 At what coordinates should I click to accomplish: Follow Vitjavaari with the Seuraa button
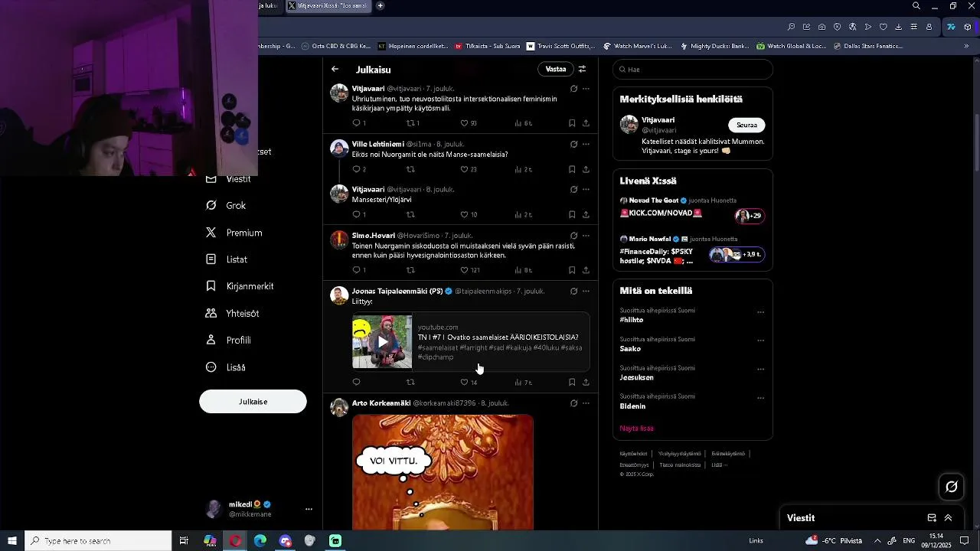[x=746, y=125]
